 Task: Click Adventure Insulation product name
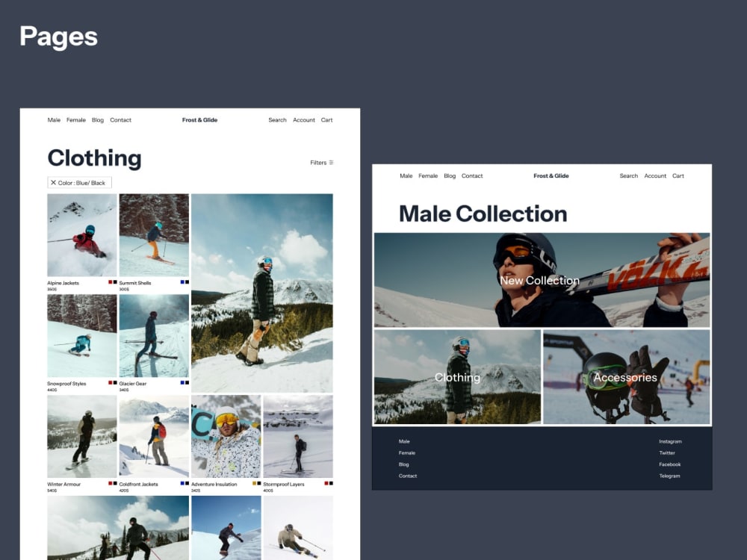(214, 485)
